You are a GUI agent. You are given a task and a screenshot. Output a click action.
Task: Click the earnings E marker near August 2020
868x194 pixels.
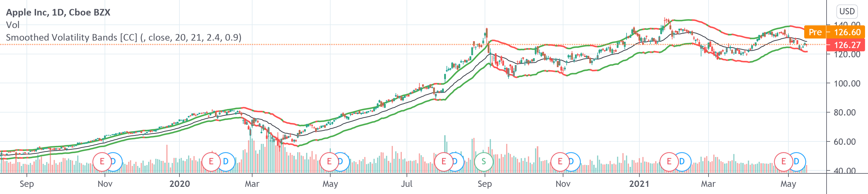point(444,161)
